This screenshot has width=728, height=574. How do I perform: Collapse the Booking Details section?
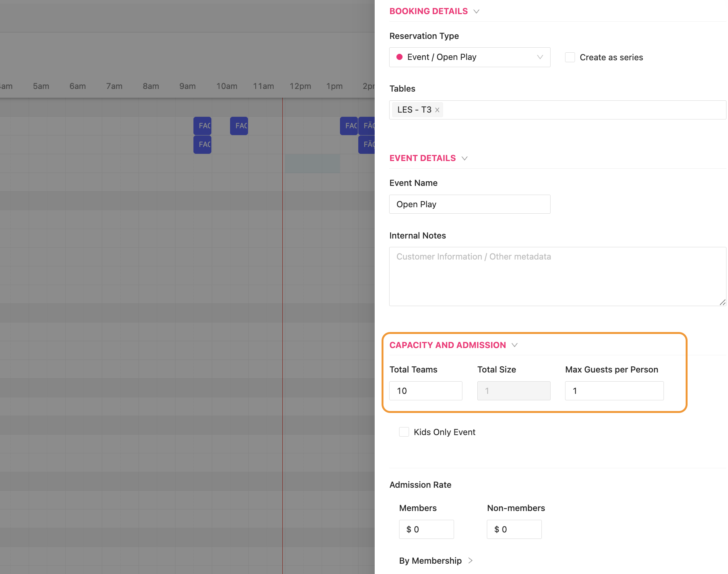476,11
